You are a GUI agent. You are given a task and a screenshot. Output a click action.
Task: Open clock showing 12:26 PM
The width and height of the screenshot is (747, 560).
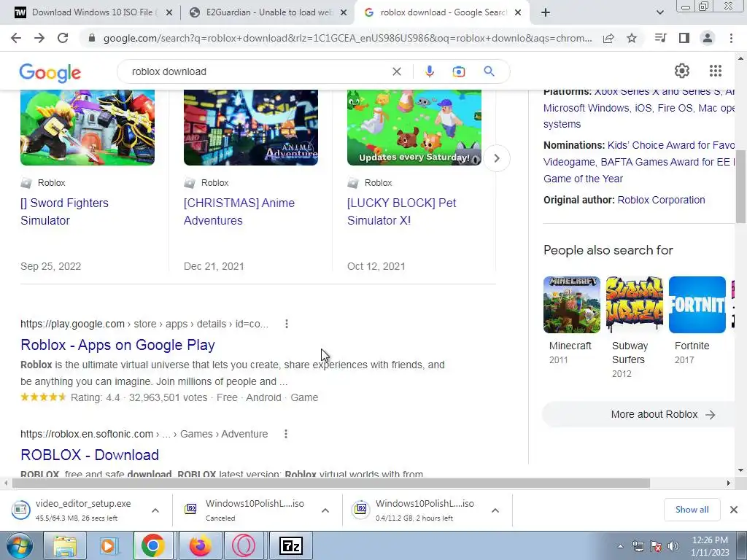pyautogui.click(x=710, y=546)
